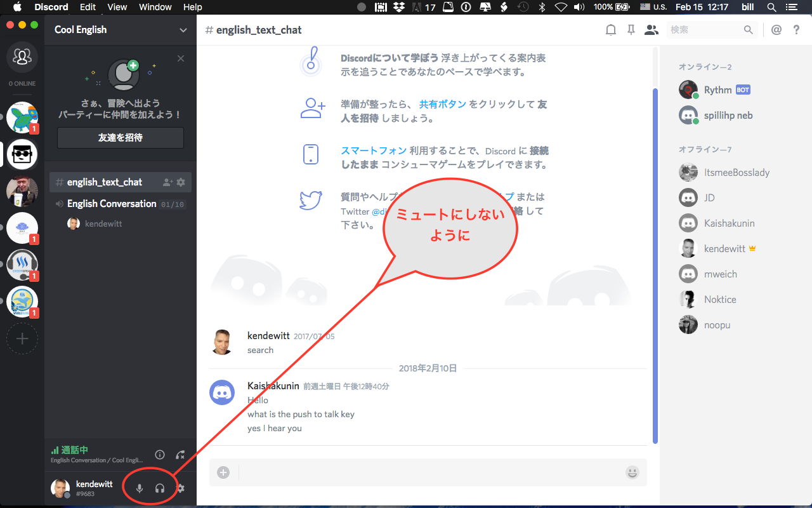Click the 共有ボタン link

click(443, 104)
